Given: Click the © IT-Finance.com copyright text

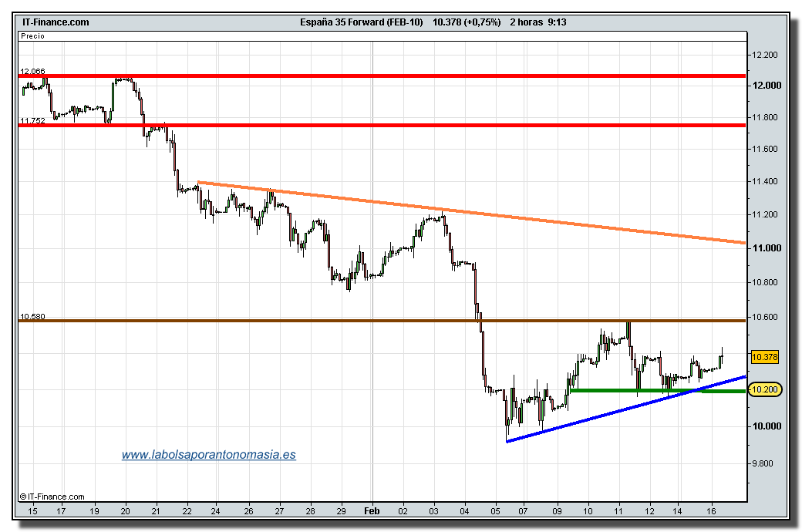Looking at the screenshot, I should (x=52, y=497).
